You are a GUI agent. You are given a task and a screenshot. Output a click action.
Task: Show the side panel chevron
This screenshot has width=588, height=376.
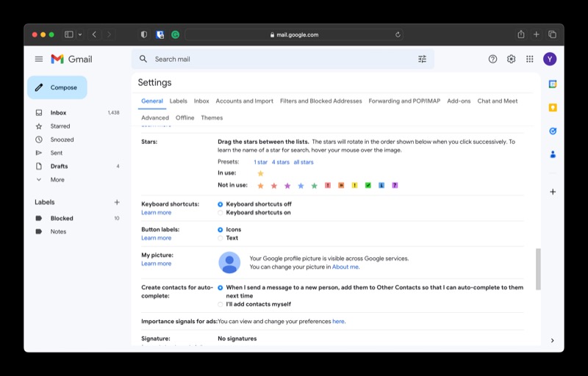(553, 341)
